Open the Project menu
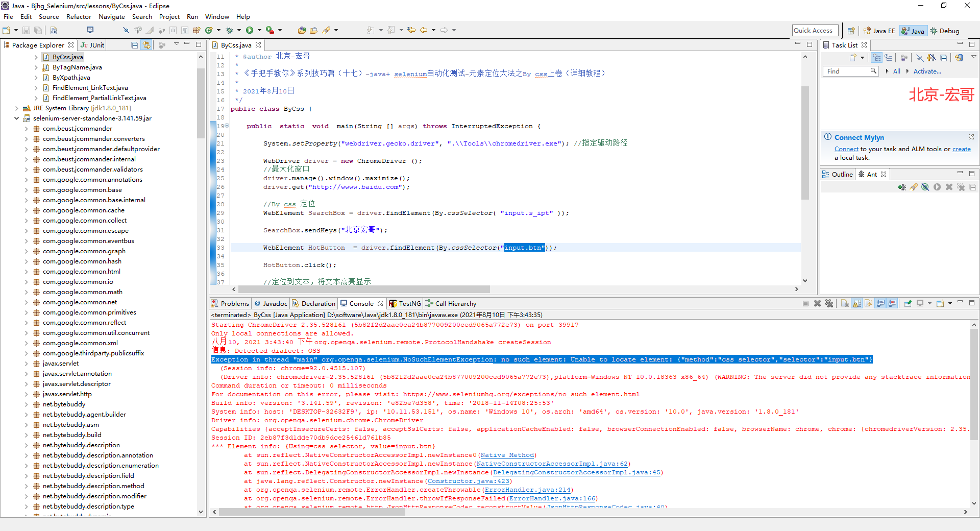This screenshot has width=980, height=531. (169, 17)
